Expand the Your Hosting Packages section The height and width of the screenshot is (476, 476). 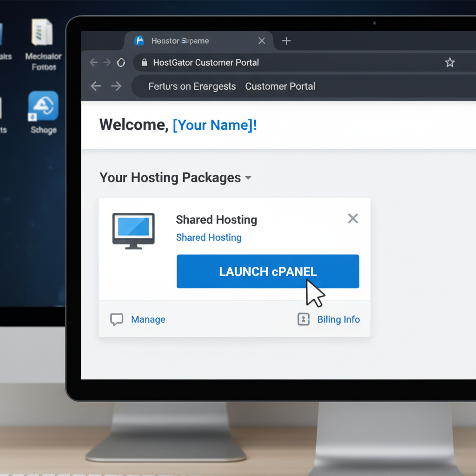[x=248, y=178]
